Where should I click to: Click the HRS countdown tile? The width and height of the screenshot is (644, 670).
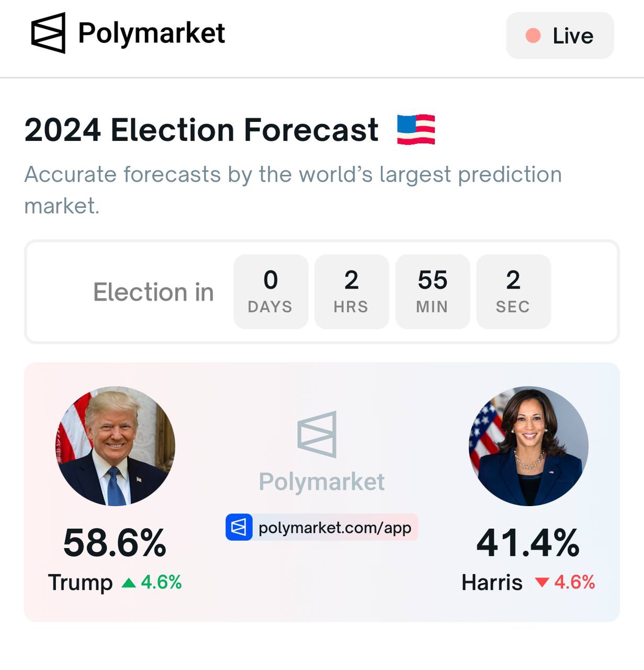pyautogui.click(x=352, y=292)
